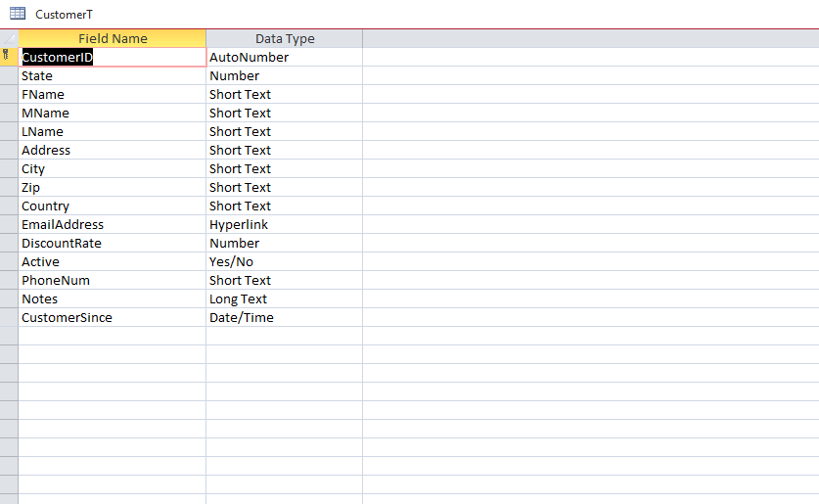This screenshot has width=819, height=504.
Task: Open the Yes/No data type for Active
Action: point(285,261)
